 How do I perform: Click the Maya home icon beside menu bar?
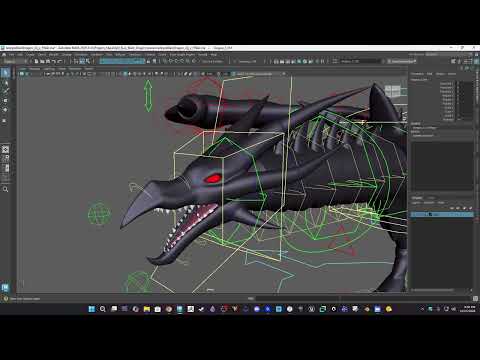click(x=4, y=55)
